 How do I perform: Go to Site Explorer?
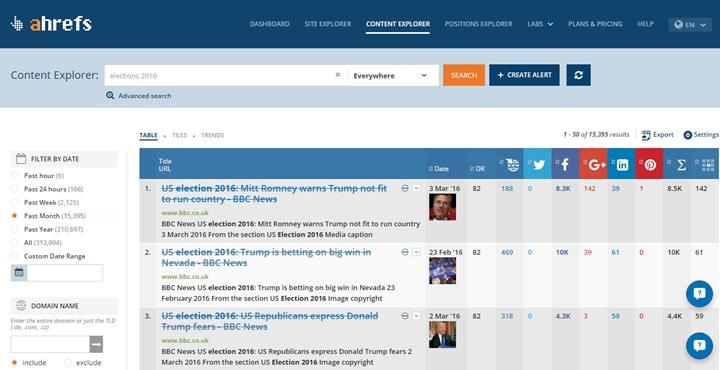(x=328, y=24)
